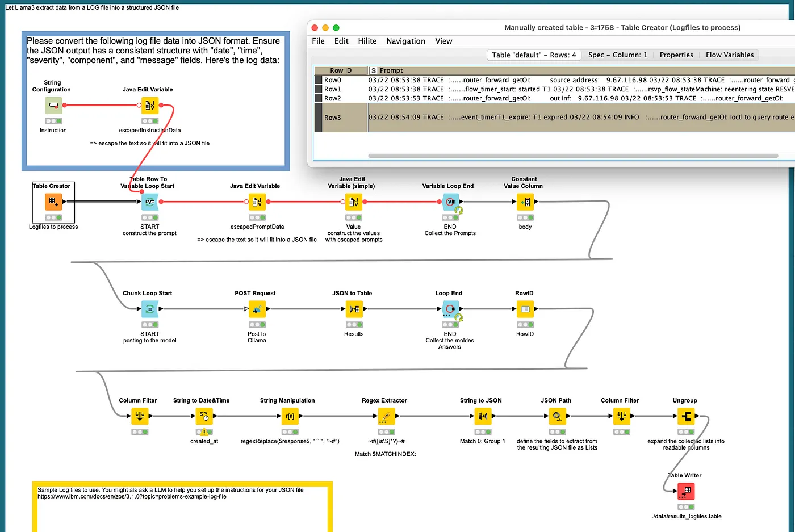Screen dimensions: 795x532
Task: Select Row2 in the table
Action: click(x=333, y=98)
